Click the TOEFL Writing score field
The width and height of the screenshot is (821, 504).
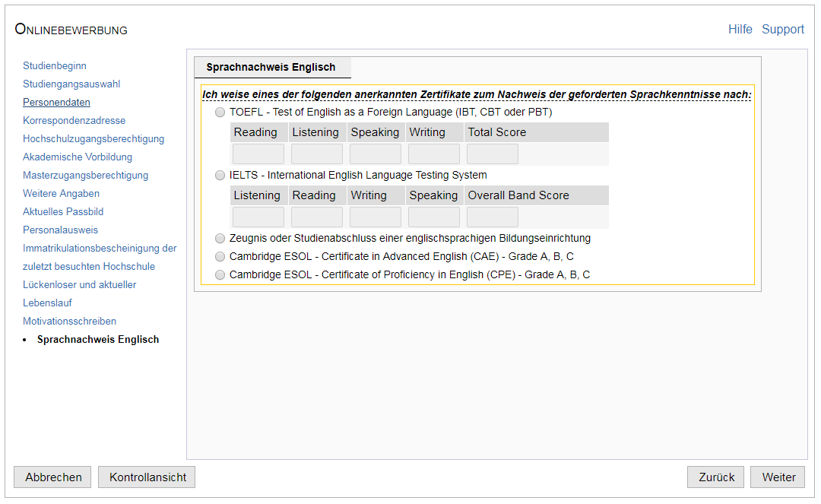pyautogui.click(x=434, y=154)
